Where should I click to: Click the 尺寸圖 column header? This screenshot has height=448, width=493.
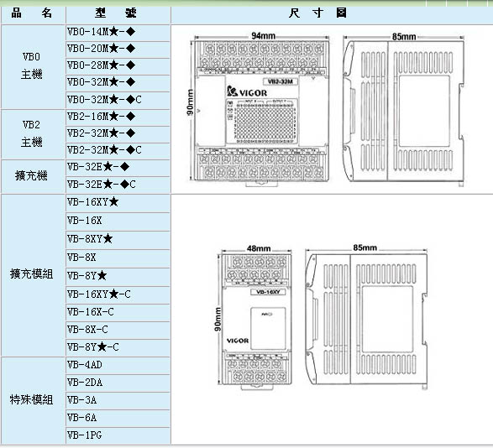click(x=318, y=13)
